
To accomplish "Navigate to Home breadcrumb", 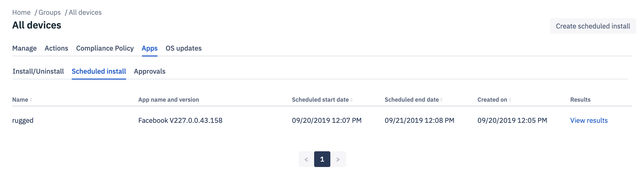I will [22, 12].
